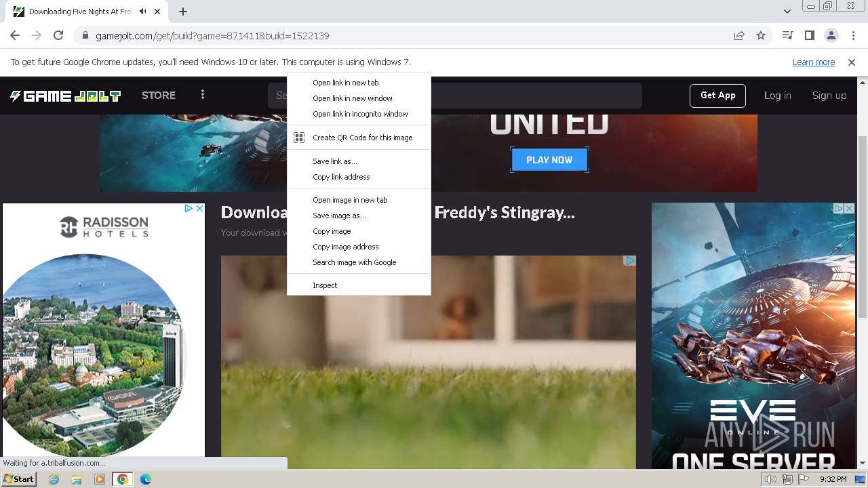Select Open link in new tab

(359, 83)
